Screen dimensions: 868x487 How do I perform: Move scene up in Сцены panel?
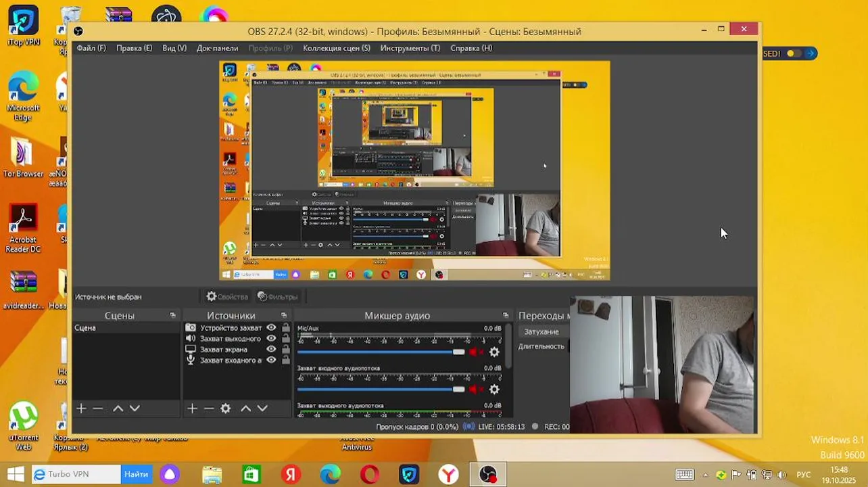(118, 409)
